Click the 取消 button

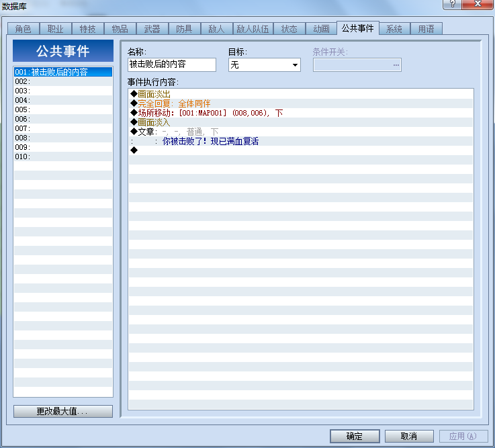tap(409, 436)
